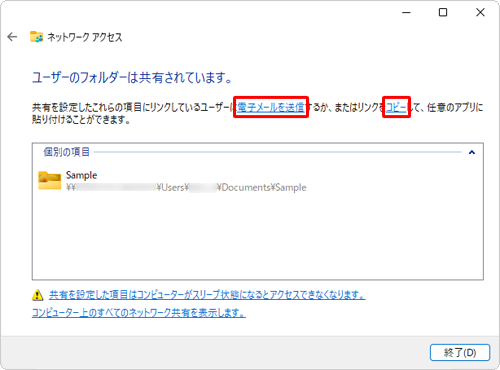Click the heading ユーザーのフォルダーは共有されています。
The width and height of the screenshot is (500, 370).
click(132, 78)
